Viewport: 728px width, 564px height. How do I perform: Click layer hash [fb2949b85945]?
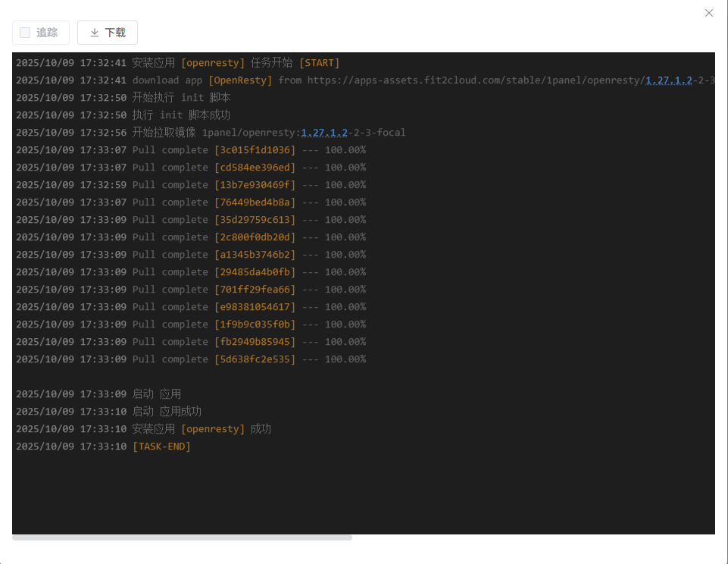tap(255, 342)
